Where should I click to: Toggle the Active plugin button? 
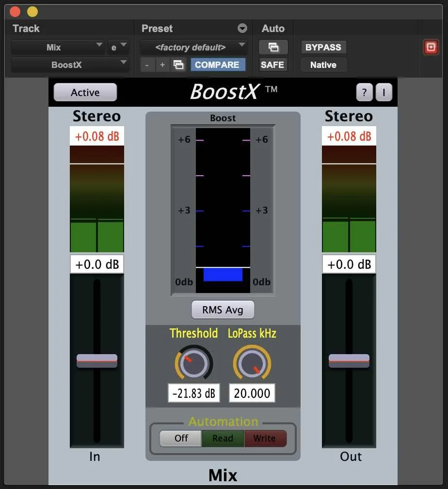(85, 92)
